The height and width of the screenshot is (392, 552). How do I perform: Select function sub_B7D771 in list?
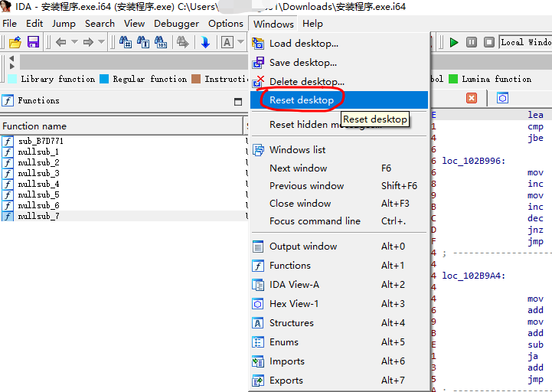coord(41,141)
